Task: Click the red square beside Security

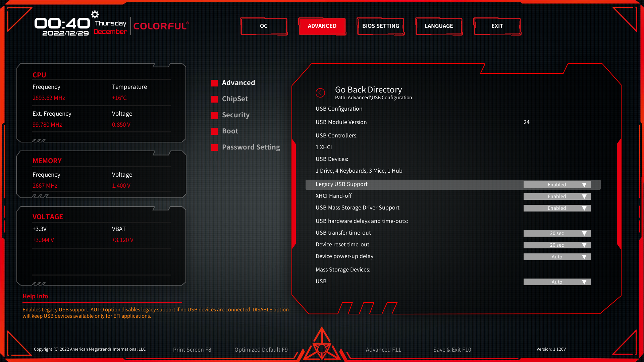Action: 215,115
